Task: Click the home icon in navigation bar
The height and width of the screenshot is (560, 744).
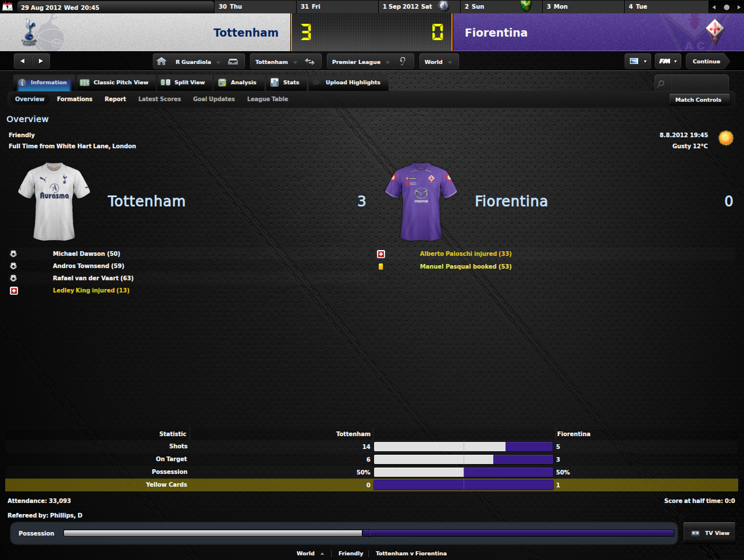Action: [x=162, y=62]
